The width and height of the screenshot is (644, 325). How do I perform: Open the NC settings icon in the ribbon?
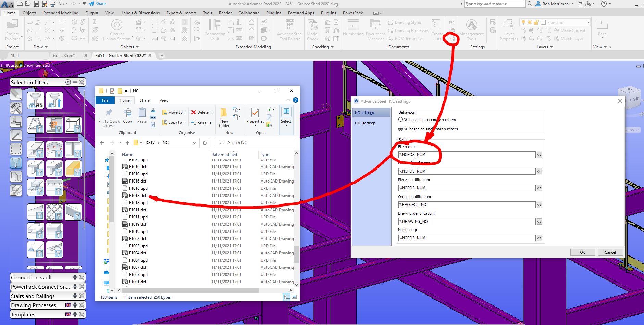[x=452, y=39]
